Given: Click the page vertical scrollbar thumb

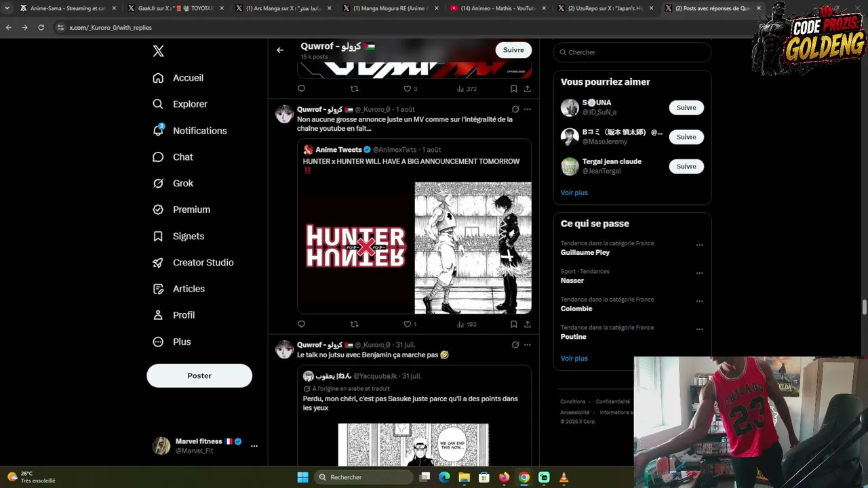Looking at the screenshot, I should 864,307.
